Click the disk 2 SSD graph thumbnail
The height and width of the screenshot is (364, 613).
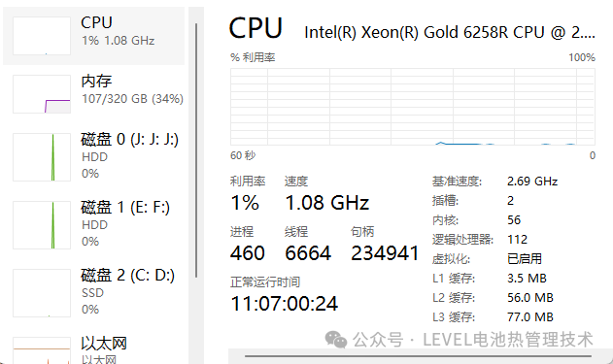coord(42,293)
